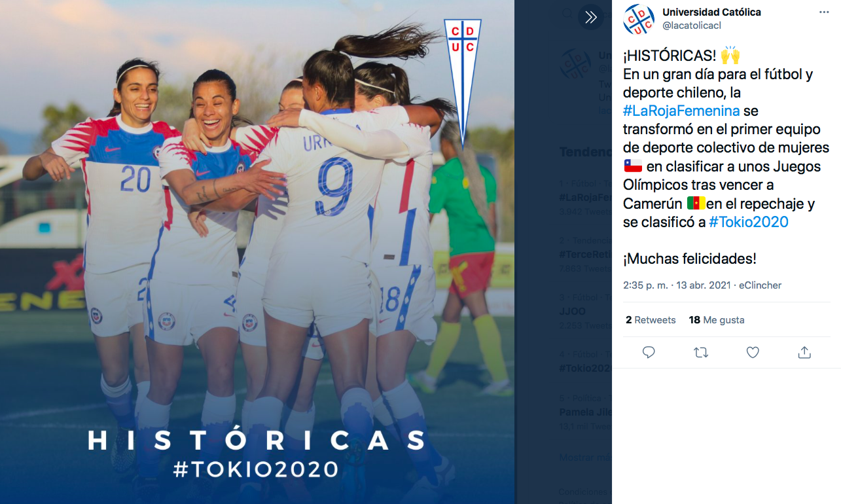Collapse the tweet sidebar with double-chevron button
Screen dimensions: 841x504
pyautogui.click(x=591, y=17)
